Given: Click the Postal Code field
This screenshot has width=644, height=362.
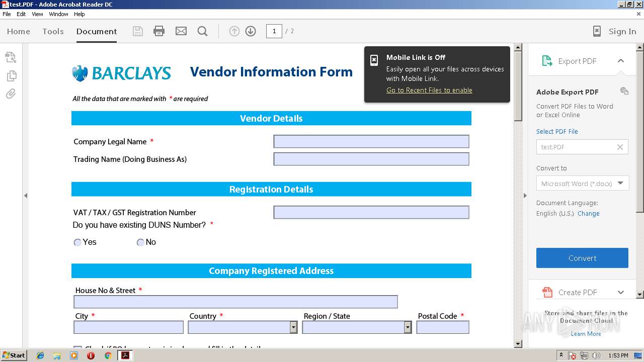Looking at the screenshot, I should (443, 327).
